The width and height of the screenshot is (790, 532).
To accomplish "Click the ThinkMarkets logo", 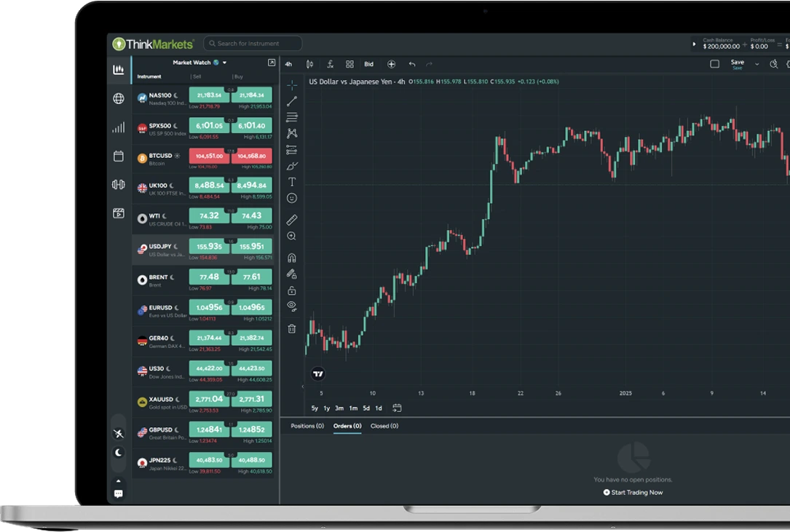I will (153, 44).
